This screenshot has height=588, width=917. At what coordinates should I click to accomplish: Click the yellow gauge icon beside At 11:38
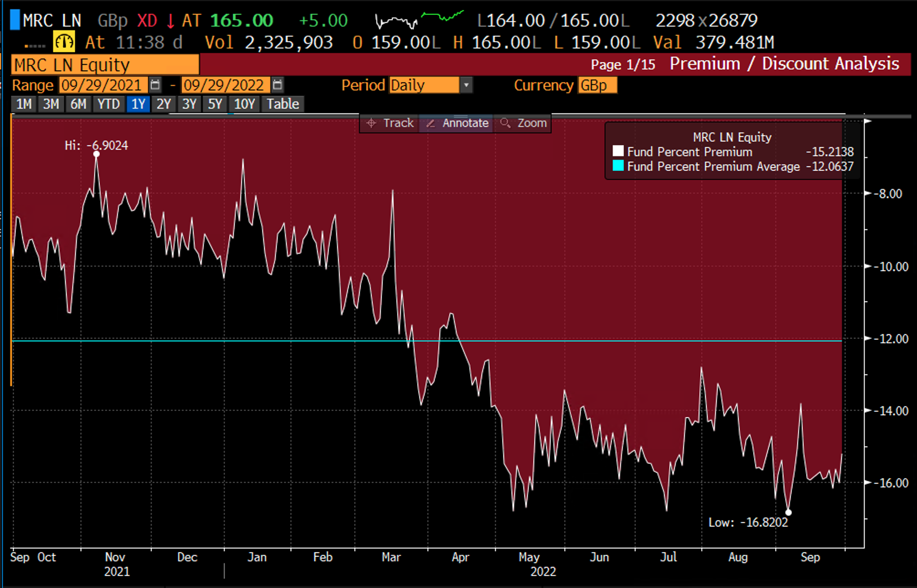64,42
